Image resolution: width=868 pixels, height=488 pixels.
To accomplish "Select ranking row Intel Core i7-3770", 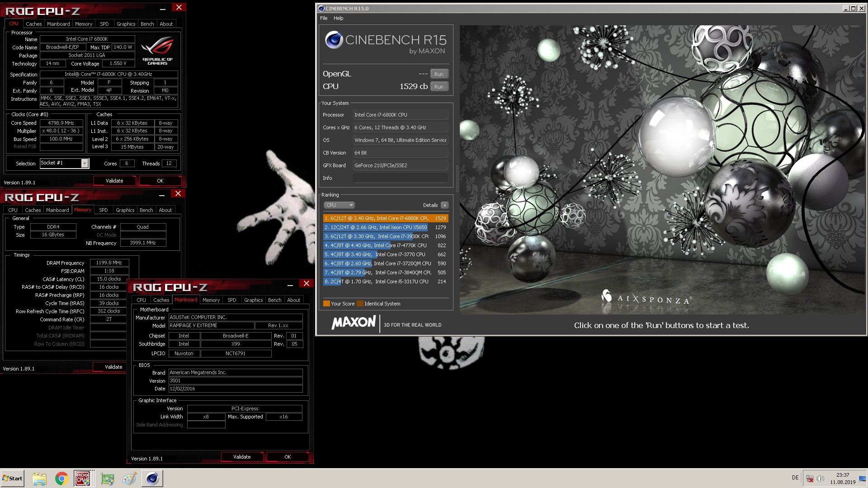I will coord(386,254).
